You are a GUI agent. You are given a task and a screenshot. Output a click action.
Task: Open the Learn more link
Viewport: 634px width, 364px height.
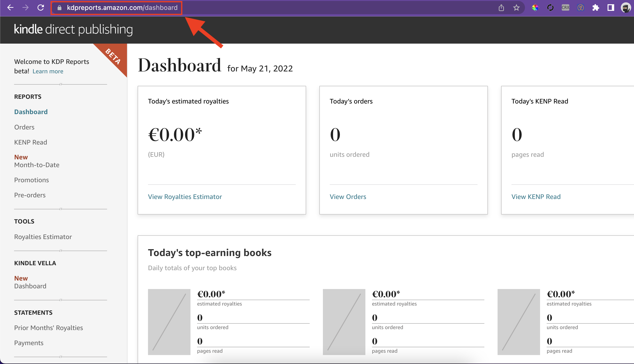pyautogui.click(x=48, y=71)
